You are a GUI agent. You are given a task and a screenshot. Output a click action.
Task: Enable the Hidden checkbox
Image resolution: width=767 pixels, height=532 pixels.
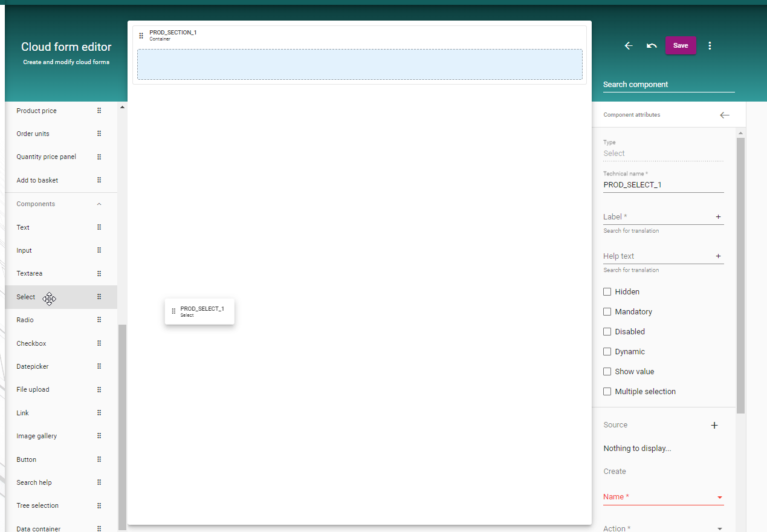point(607,291)
